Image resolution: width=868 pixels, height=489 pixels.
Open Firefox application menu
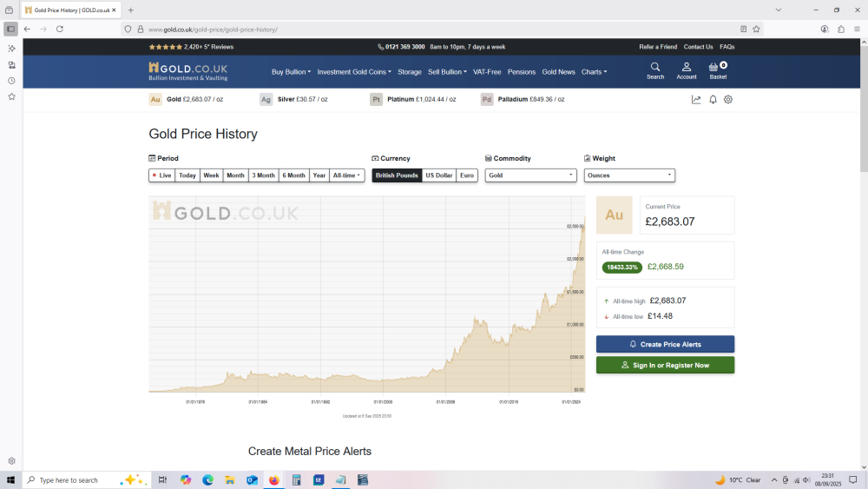coord(857,29)
